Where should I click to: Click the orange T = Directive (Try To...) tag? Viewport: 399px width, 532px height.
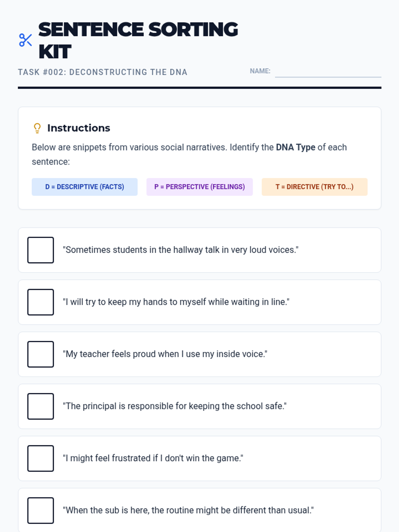coord(314,187)
